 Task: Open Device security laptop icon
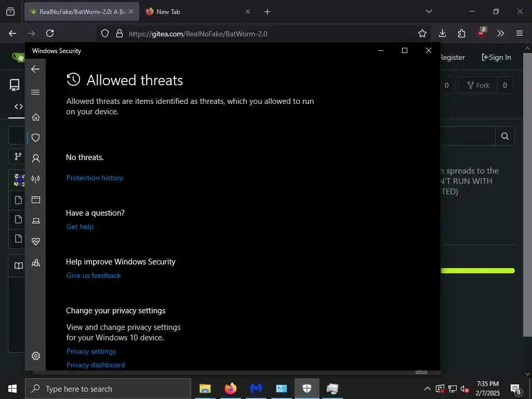pyautogui.click(x=36, y=221)
